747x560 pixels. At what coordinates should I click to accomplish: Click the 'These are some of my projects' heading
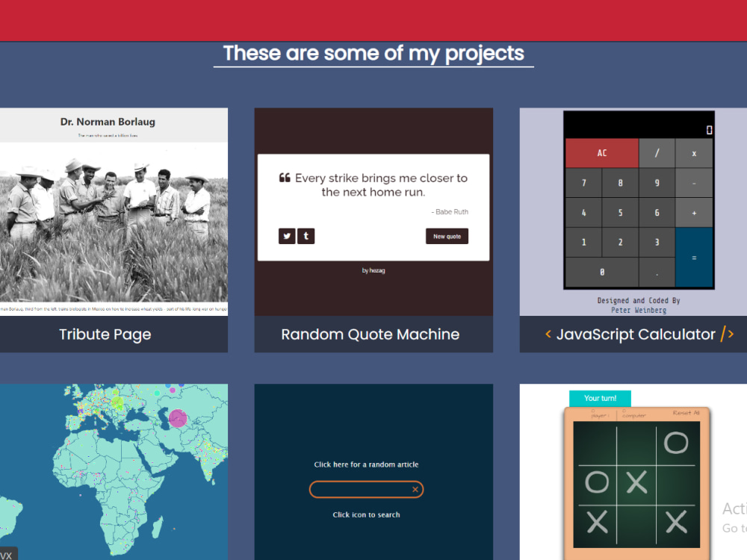point(373,53)
